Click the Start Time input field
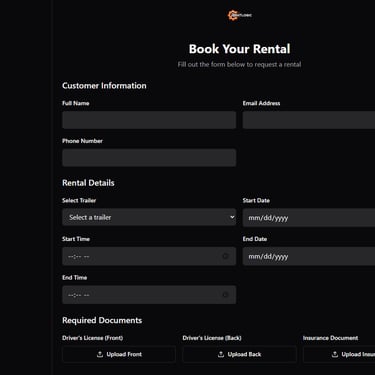375x375 pixels. 149,256
